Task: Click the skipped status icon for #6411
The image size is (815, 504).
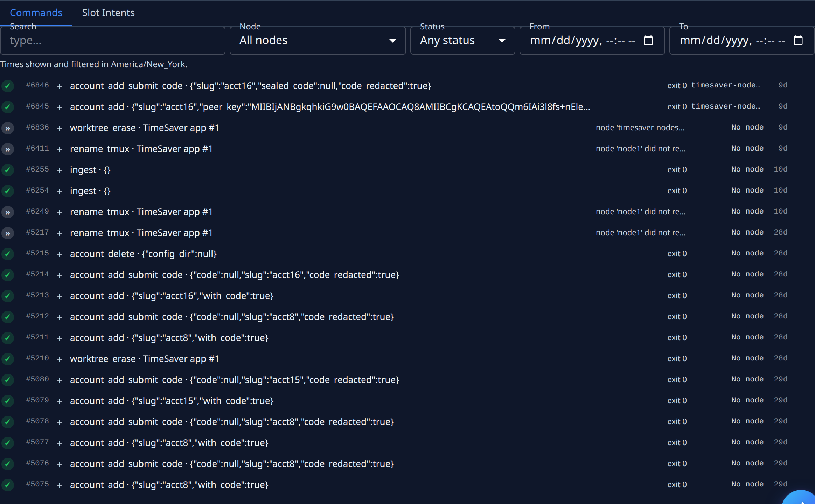Action: (x=7, y=149)
